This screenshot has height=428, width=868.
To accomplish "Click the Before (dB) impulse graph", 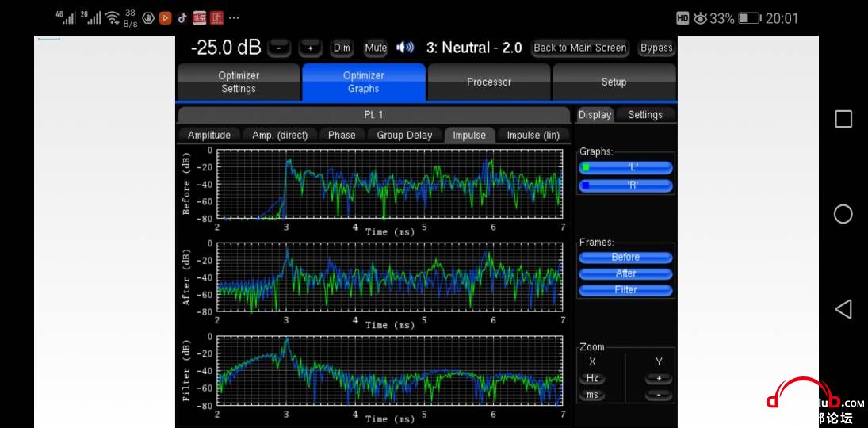I will pos(389,185).
